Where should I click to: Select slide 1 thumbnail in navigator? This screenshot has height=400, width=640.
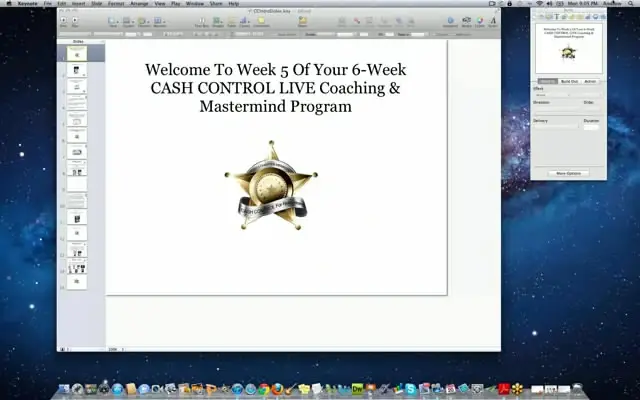click(x=77, y=53)
